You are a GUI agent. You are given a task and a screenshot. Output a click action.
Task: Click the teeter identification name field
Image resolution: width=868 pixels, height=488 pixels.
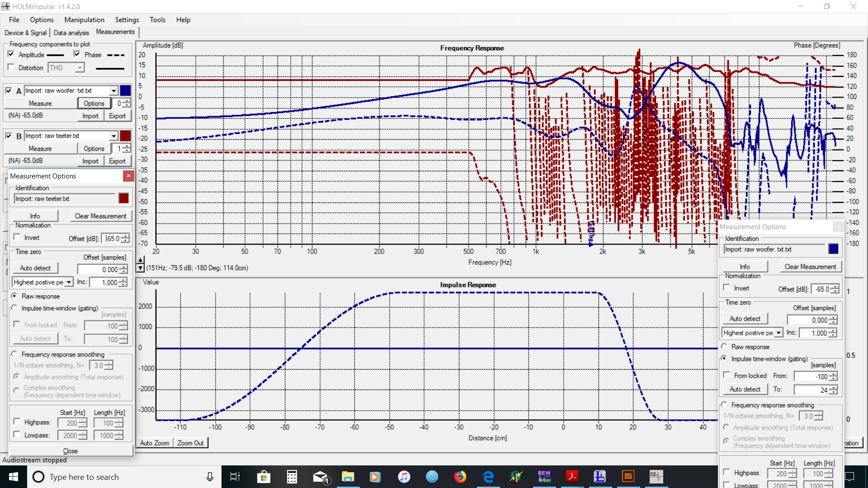(64, 199)
